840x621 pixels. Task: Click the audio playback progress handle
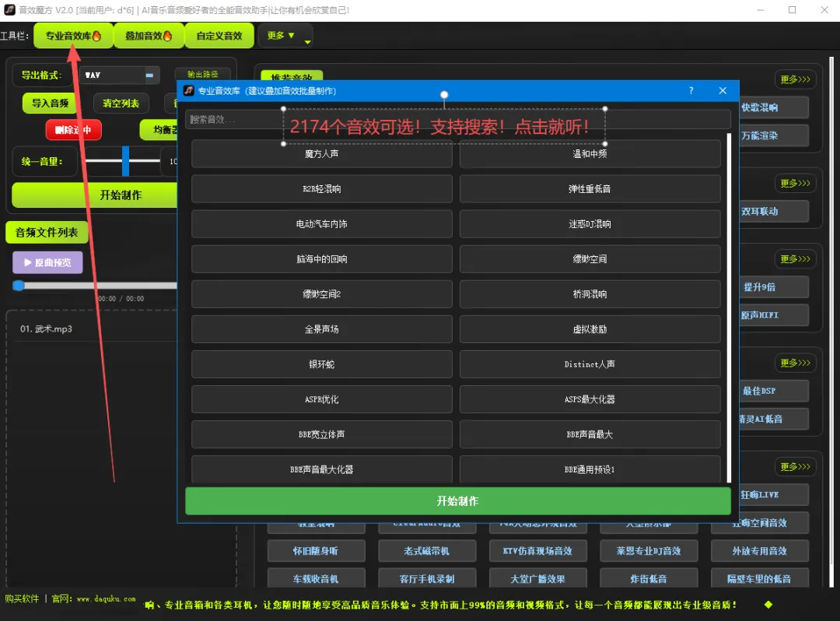(19, 286)
